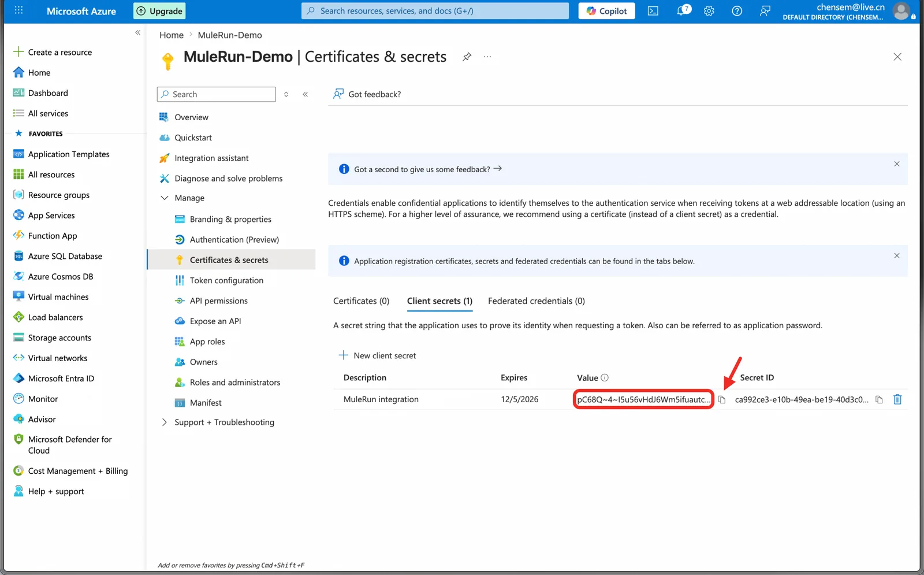
Task: Open Copilot
Action: [606, 11]
